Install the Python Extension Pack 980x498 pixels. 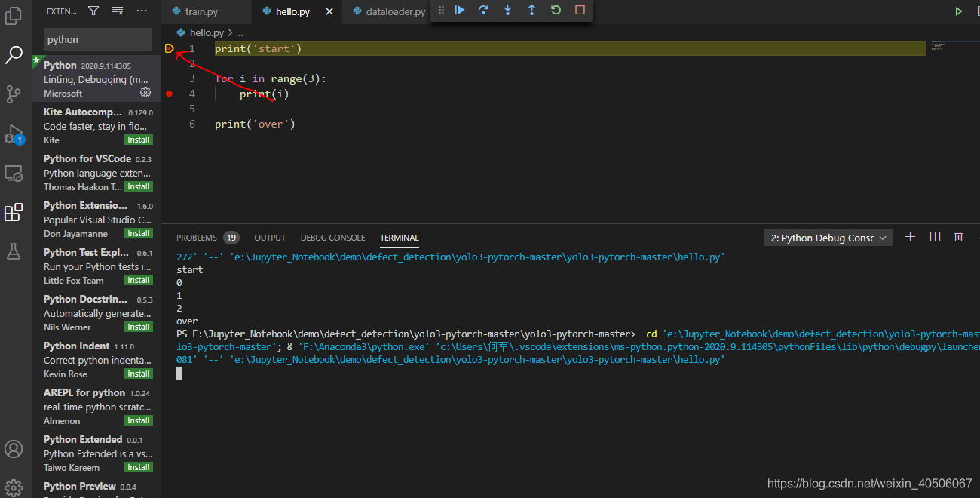pos(139,233)
